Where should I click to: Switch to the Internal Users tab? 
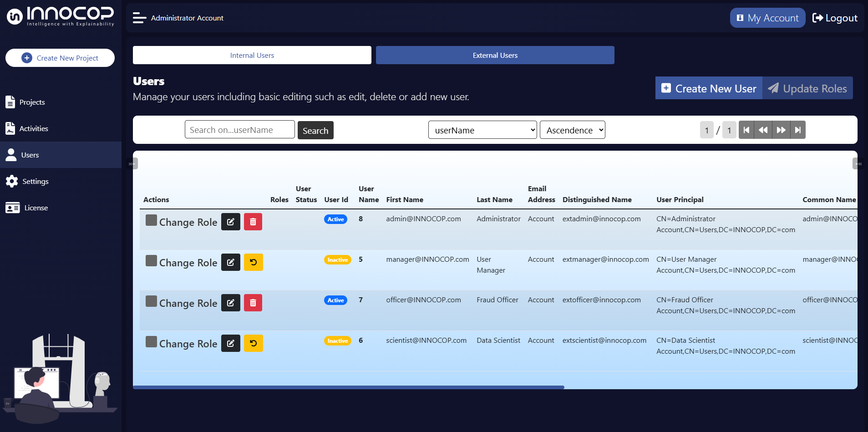(x=252, y=55)
